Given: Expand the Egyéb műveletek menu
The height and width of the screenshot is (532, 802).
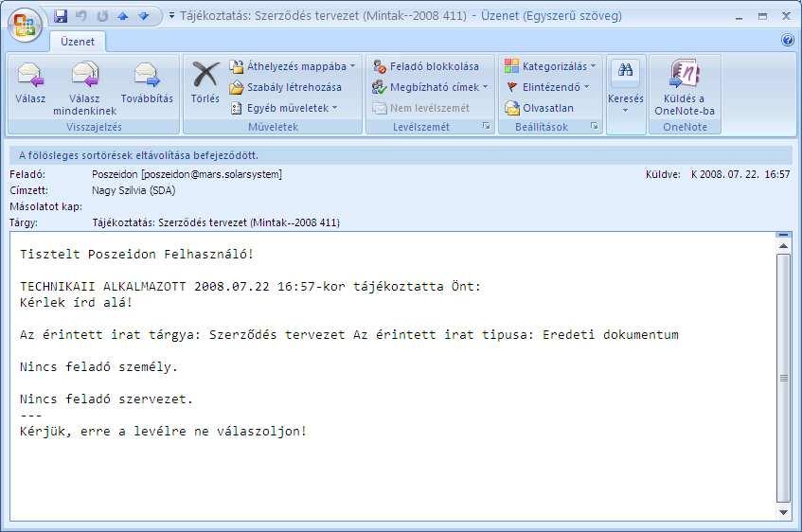Looking at the screenshot, I should (284, 108).
